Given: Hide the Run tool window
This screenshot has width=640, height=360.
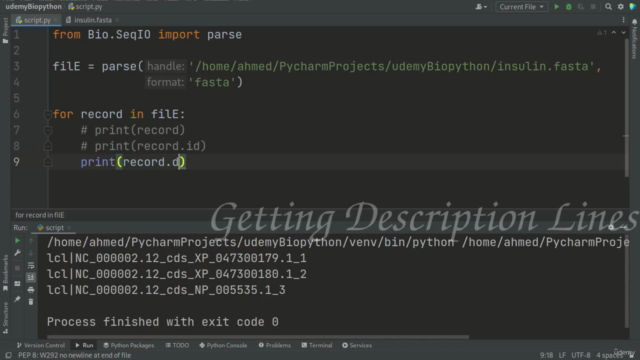Looking at the screenshot, I should [x=624, y=227].
